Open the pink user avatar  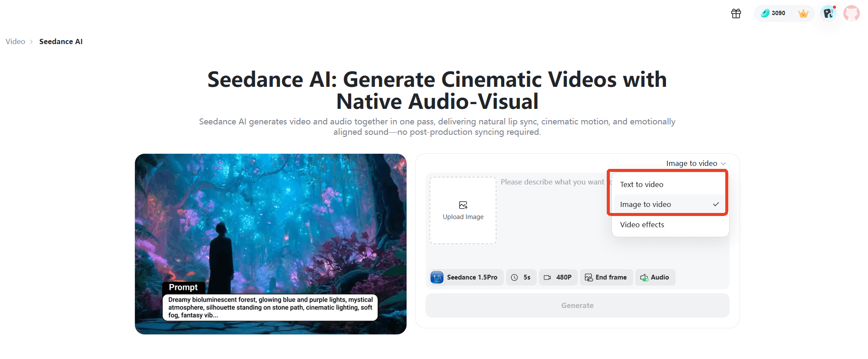pyautogui.click(x=851, y=13)
